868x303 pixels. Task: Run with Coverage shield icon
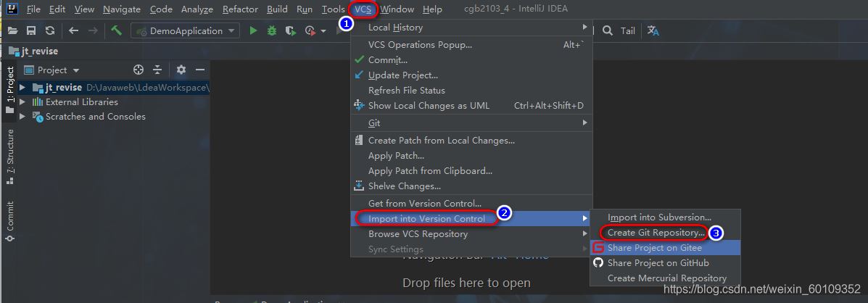pyautogui.click(x=291, y=31)
